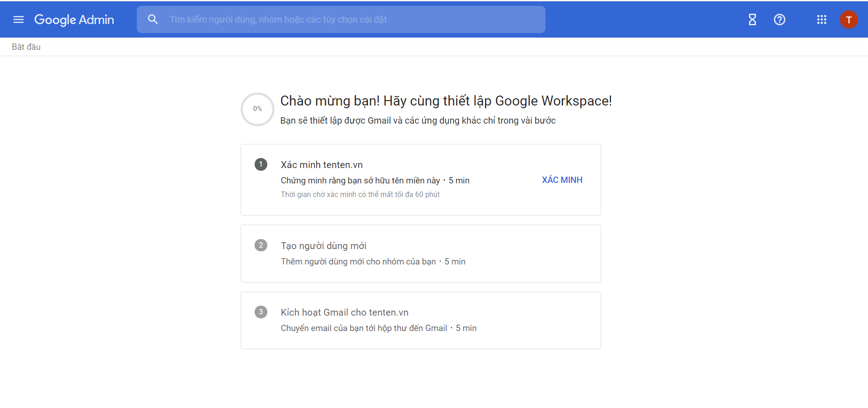
Task: Open the Google apps grid
Action: [x=822, y=19]
